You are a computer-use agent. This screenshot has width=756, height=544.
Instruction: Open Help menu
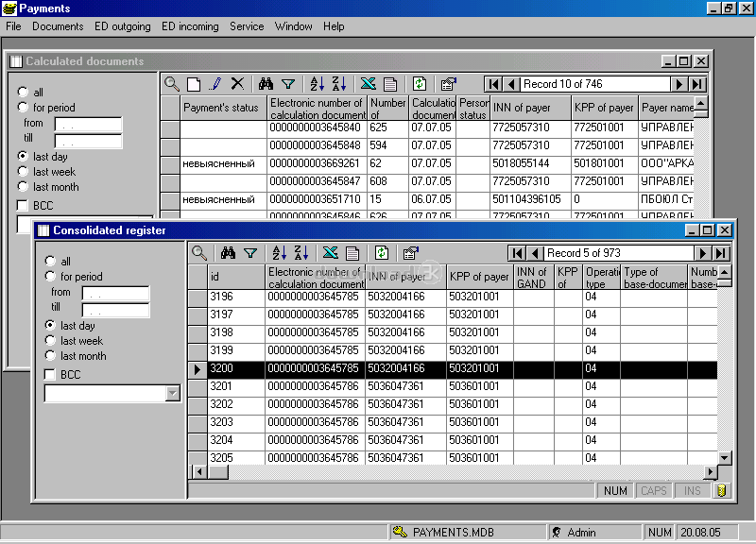[x=334, y=26]
